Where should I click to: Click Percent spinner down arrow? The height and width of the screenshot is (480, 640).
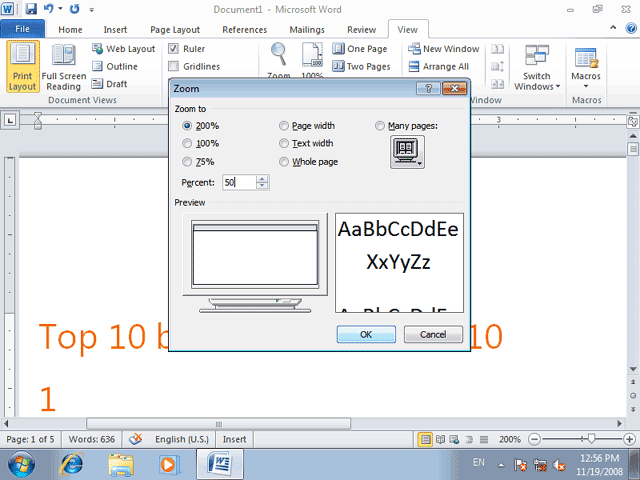coord(262,186)
